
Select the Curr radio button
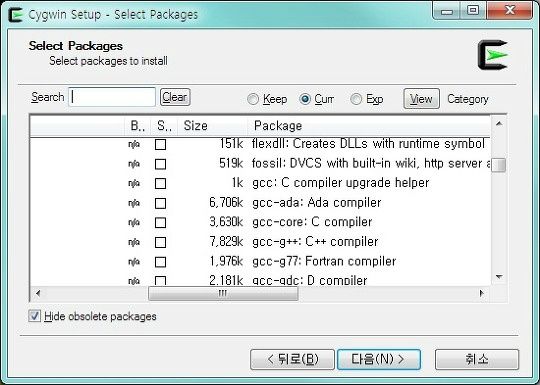305,99
